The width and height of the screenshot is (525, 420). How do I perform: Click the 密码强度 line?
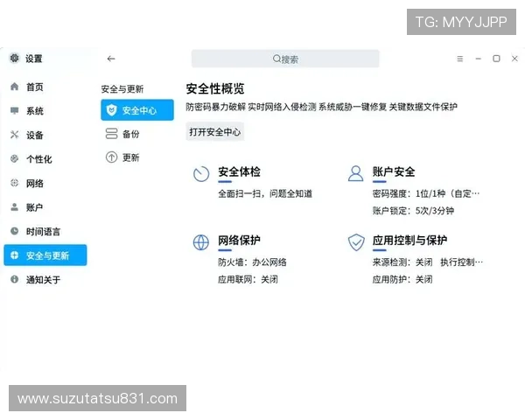coord(426,193)
